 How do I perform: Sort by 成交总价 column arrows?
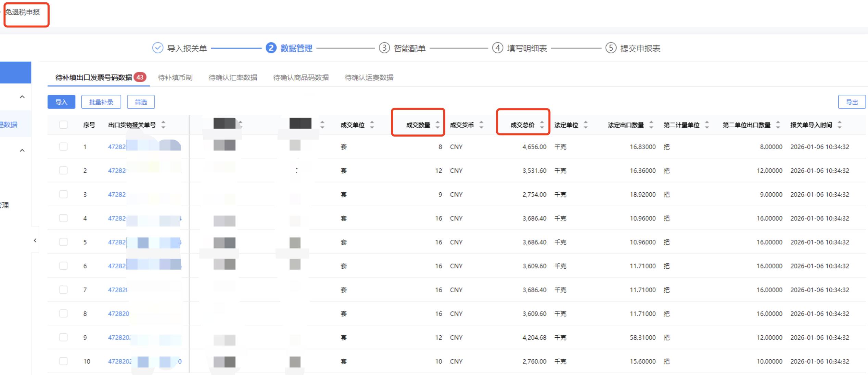(x=542, y=125)
